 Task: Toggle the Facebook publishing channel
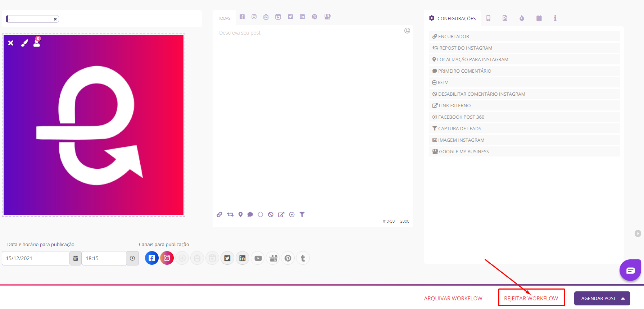(x=152, y=258)
